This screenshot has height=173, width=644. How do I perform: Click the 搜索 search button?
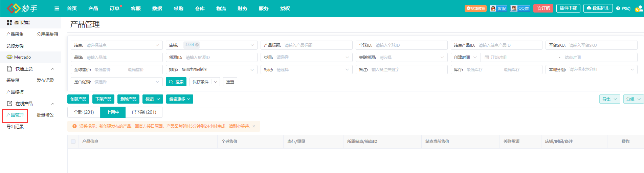pos(176,82)
